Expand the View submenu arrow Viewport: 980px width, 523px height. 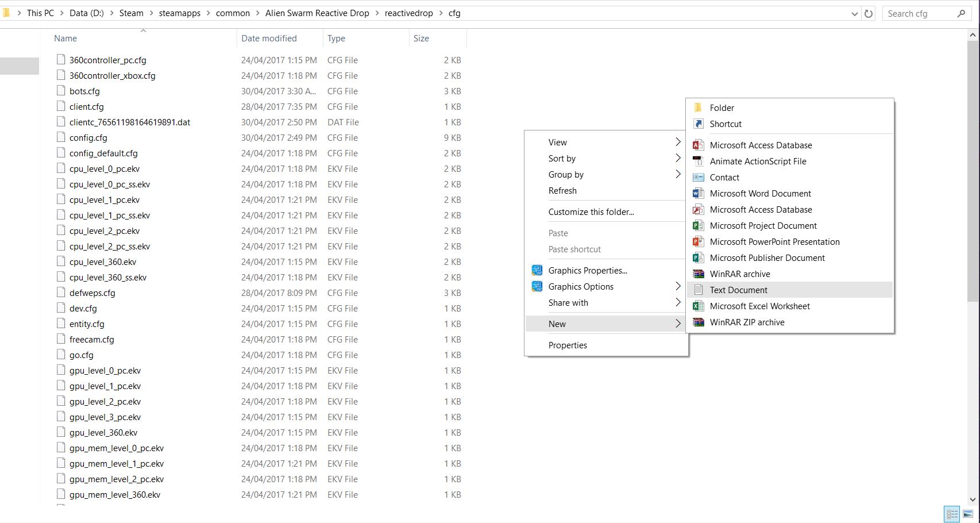point(678,142)
